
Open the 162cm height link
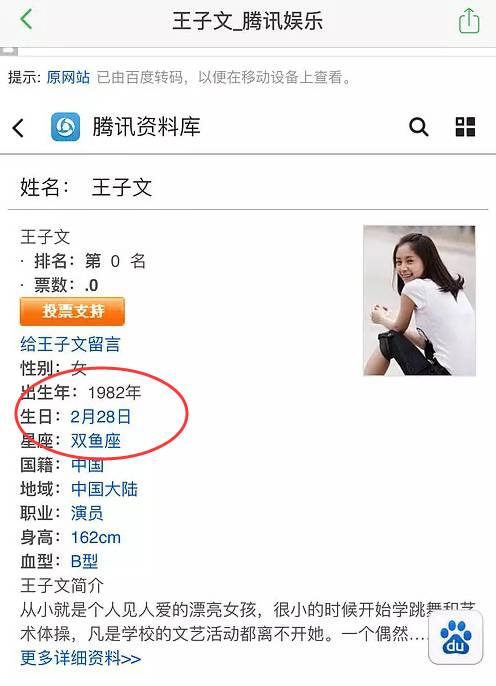point(96,537)
